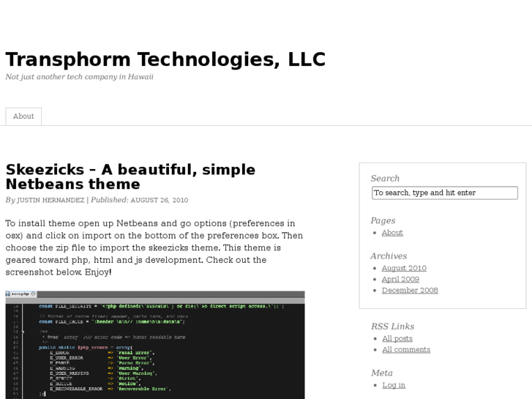Focus the search input field

click(x=445, y=193)
